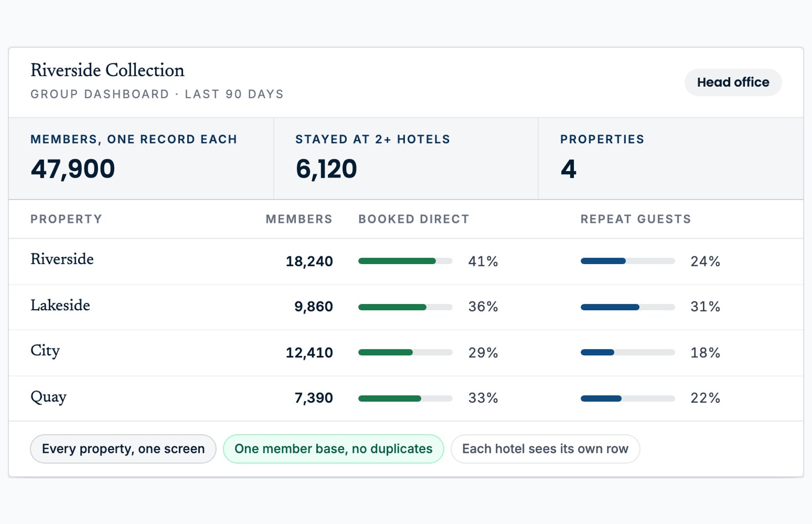The width and height of the screenshot is (812, 524).
Task: Click the 18% repeat guests value
Action: coord(705,353)
